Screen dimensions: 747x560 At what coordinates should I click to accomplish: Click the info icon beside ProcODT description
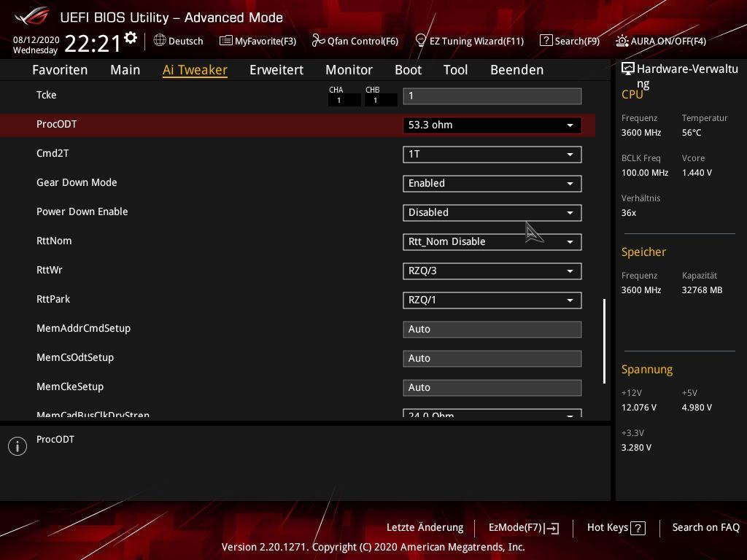tap(18, 446)
